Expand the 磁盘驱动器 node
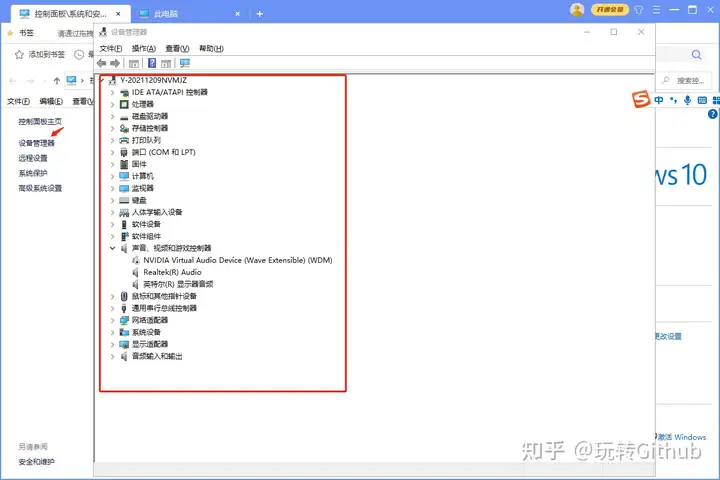The height and width of the screenshot is (480, 720). point(112,116)
